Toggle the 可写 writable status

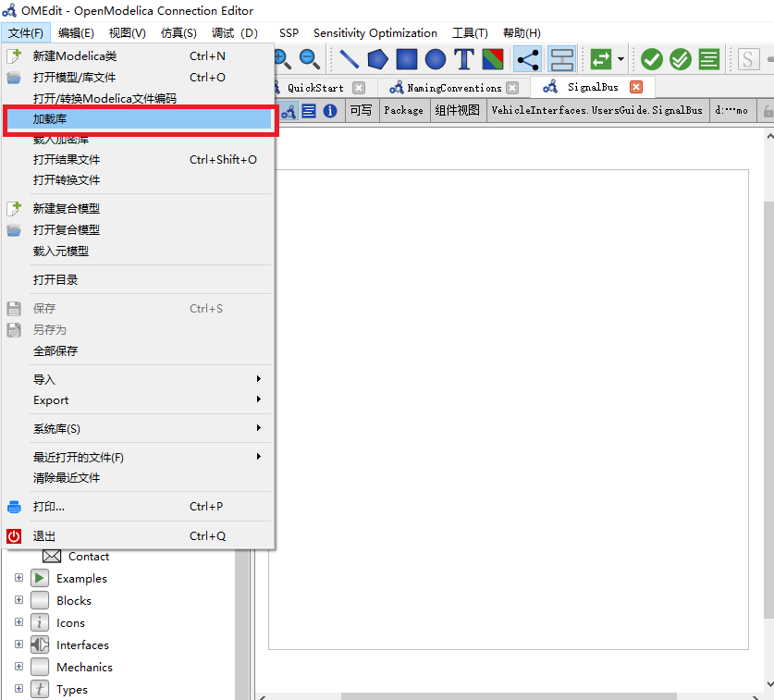coord(361,110)
